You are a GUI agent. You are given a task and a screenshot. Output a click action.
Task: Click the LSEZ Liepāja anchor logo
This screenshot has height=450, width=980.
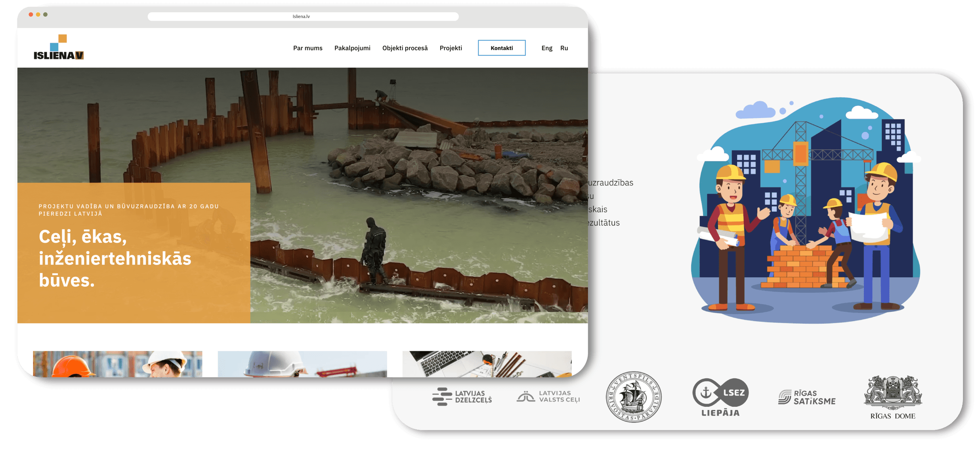click(x=720, y=396)
